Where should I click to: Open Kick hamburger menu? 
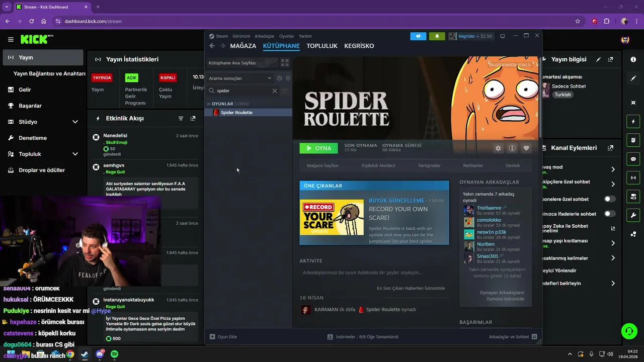pos(11,39)
